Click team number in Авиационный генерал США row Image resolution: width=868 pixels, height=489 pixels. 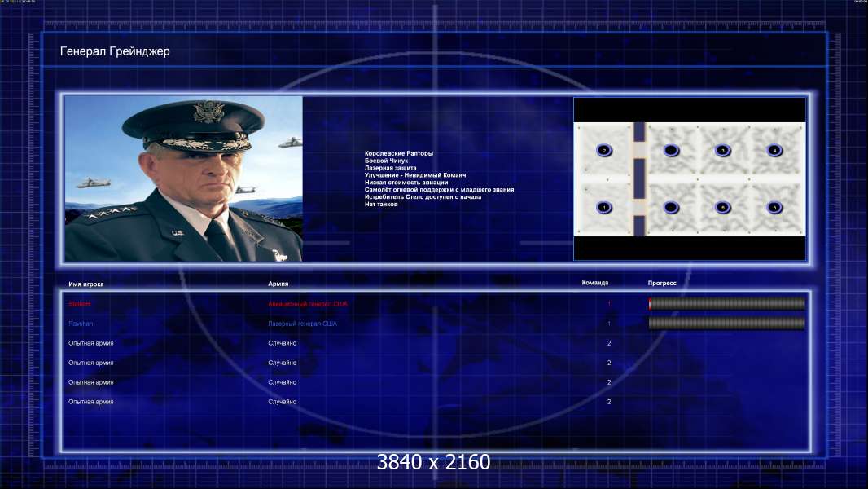click(609, 303)
